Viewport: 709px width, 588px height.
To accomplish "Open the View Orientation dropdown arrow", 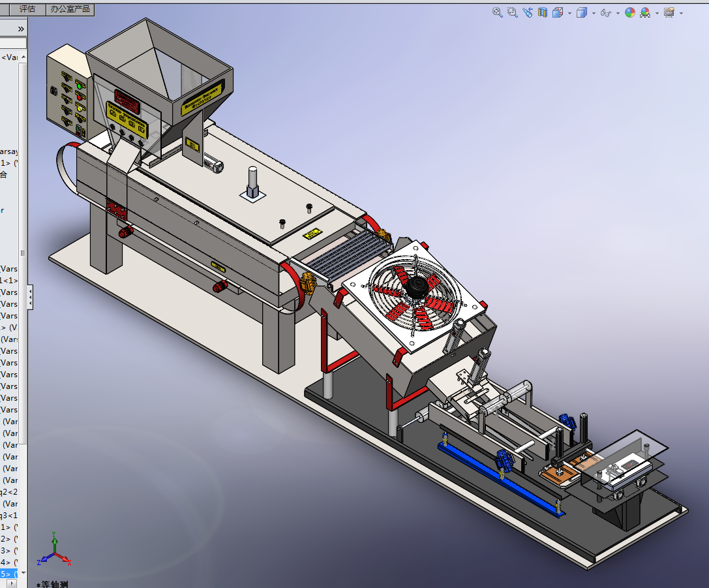I will pos(569,13).
